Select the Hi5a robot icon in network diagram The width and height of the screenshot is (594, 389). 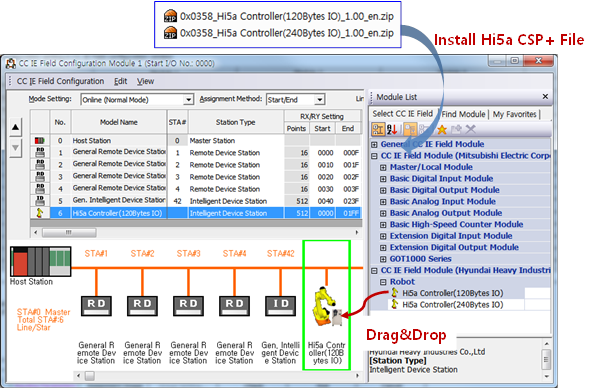coord(327,306)
